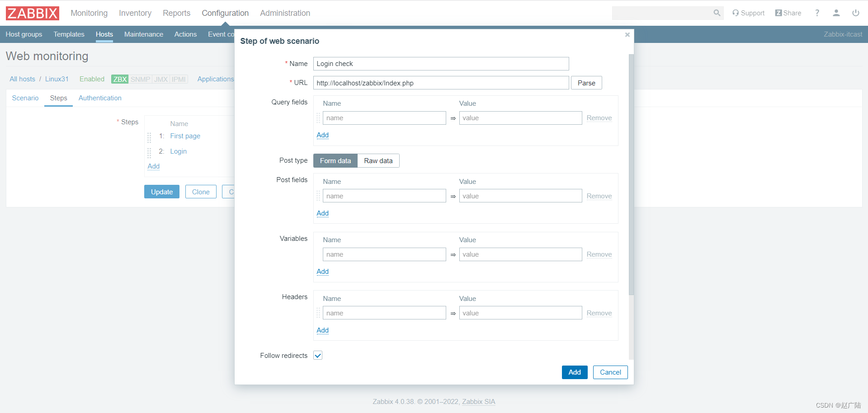Viewport: 868px width, 413px height.
Task: Open First page step link
Action: coord(185,136)
